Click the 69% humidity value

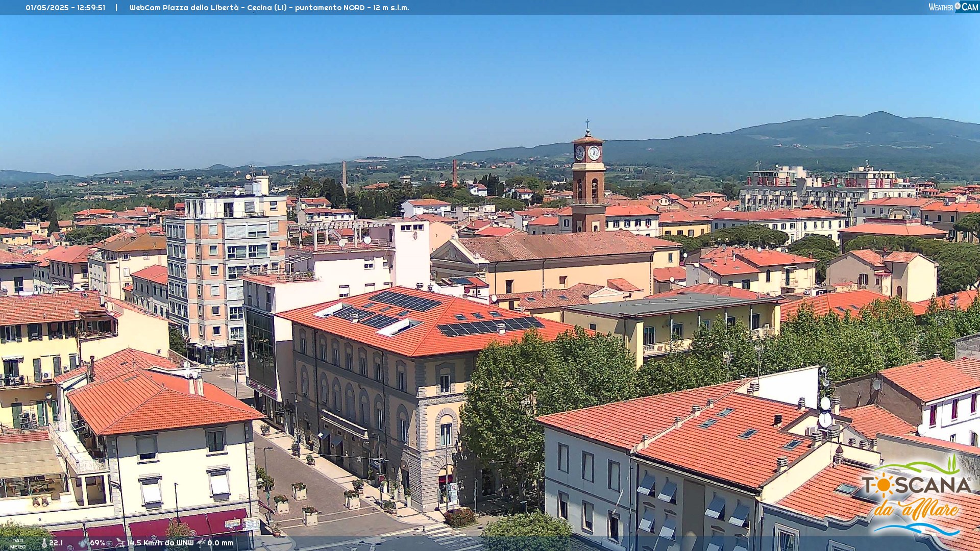point(97,543)
